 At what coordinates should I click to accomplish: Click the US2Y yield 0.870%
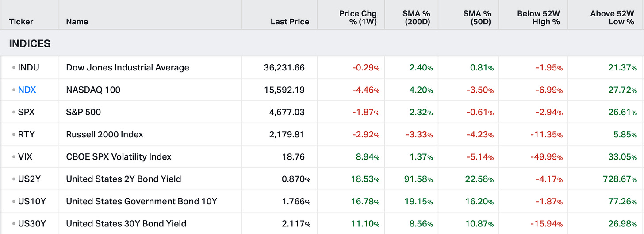click(296, 179)
